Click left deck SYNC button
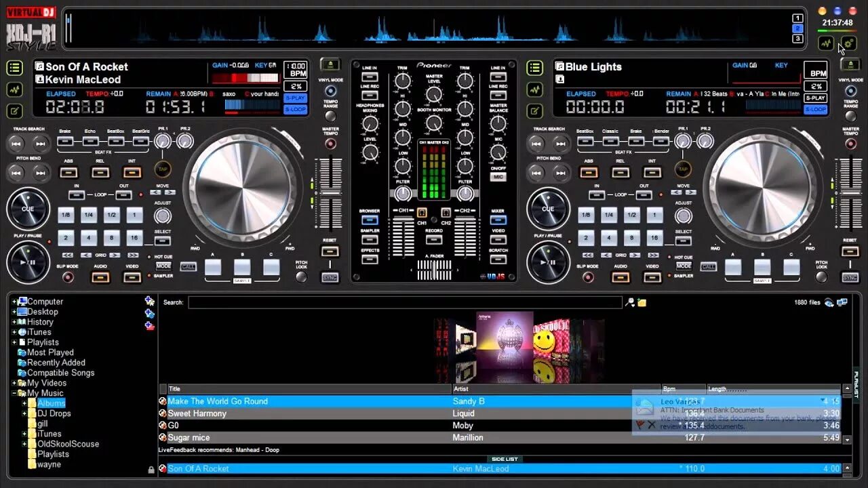The height and width of the screenshot is (488, 868). click(x=330, y=278)
